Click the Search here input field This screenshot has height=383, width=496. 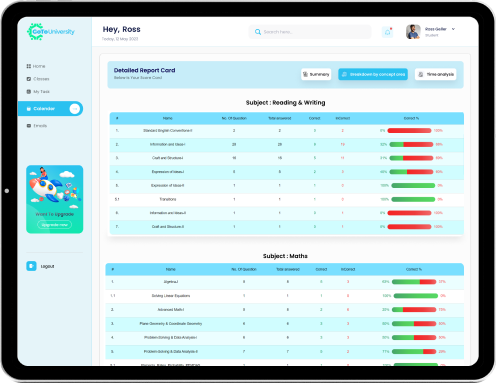click(310, 32)
